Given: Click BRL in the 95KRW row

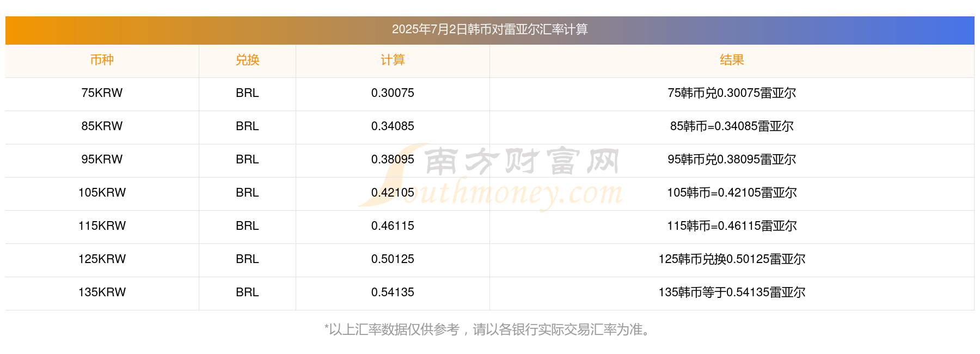Looking at the screenshot, I should tap(247, 160).
